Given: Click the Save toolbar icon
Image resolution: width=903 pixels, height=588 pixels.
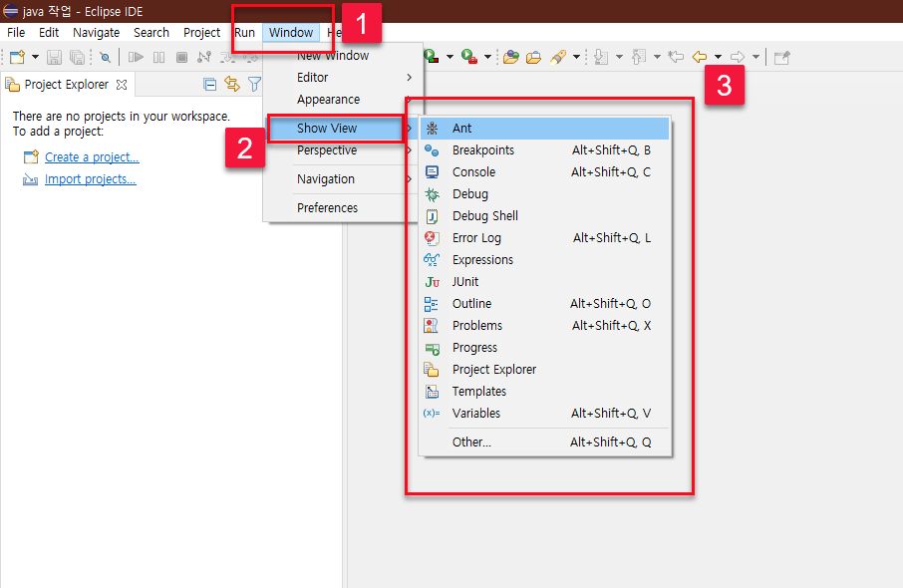Looking at the screenshot, I should 54,57.
